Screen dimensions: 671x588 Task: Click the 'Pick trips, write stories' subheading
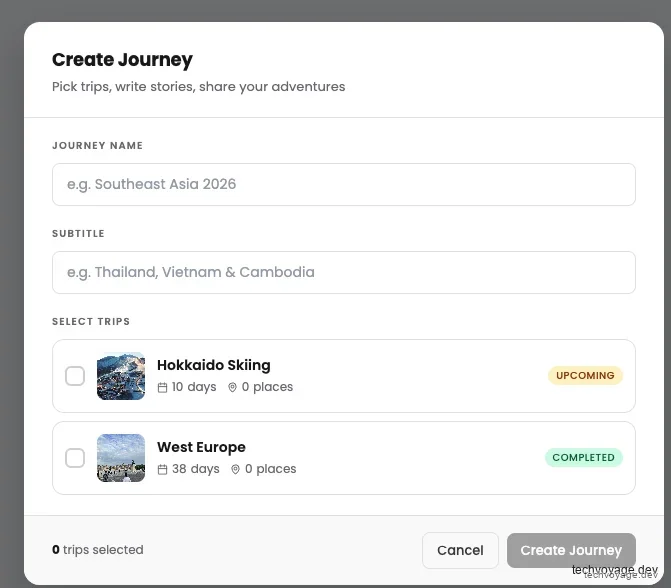[x=199, y=87]
